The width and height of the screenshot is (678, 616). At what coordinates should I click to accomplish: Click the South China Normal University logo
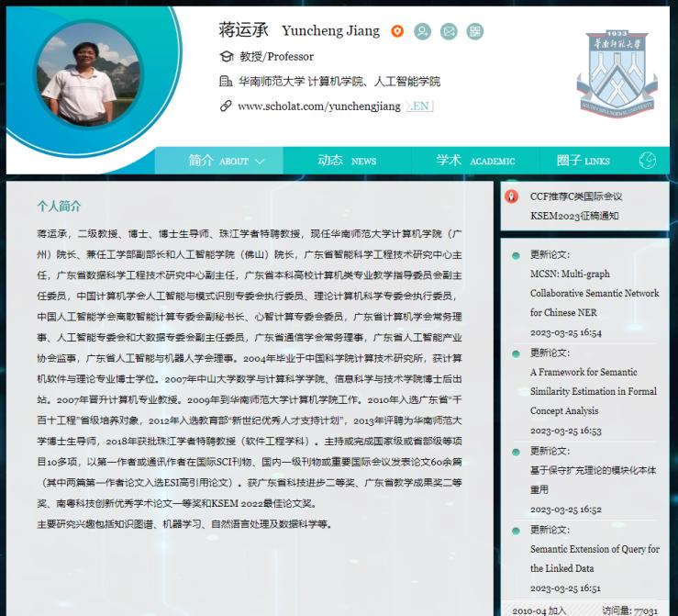[617, 74]
